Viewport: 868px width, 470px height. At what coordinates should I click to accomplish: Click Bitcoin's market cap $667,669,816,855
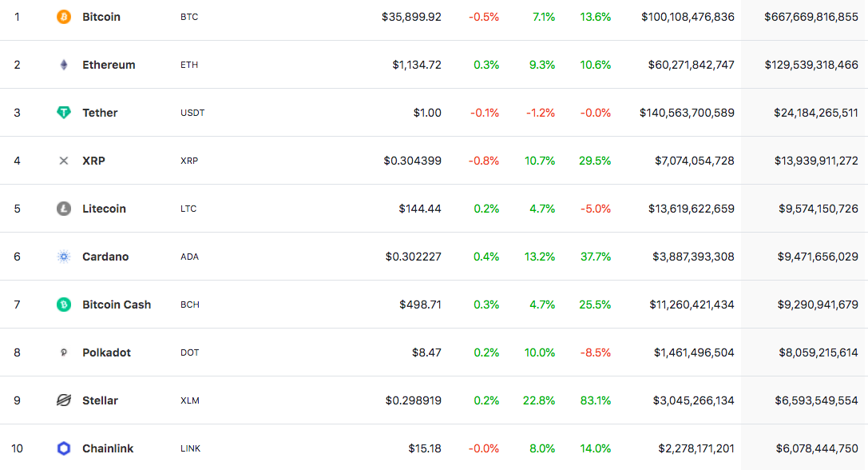point(811,17)
